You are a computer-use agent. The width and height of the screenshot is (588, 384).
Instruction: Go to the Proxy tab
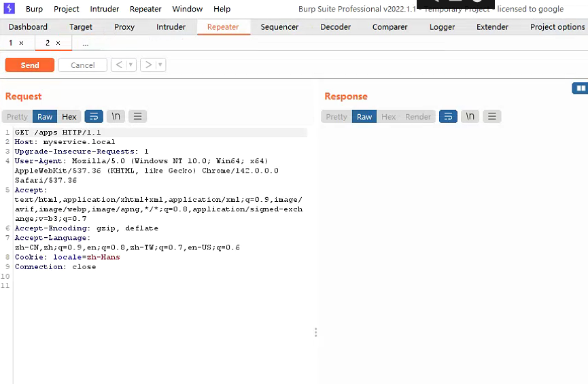(124, 27)
